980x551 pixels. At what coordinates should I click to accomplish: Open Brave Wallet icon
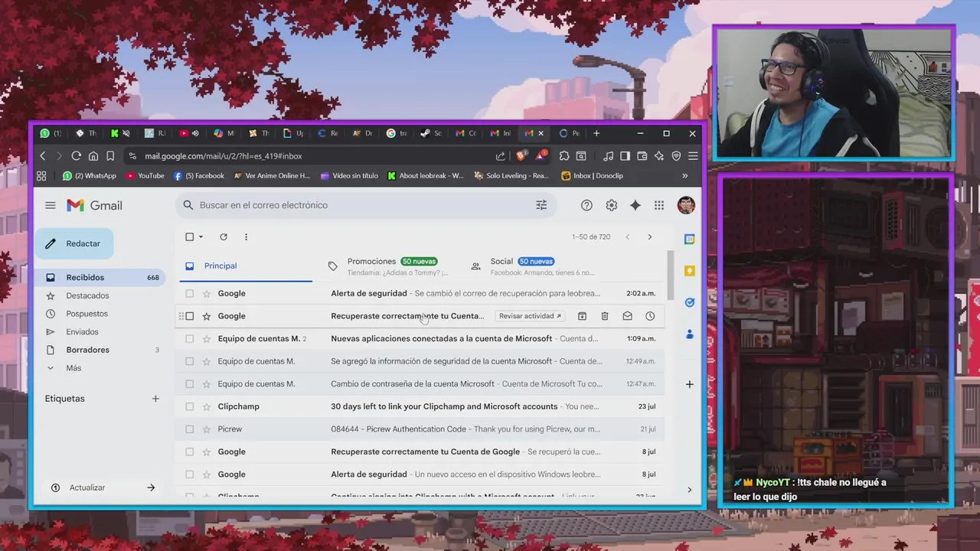point(642,156)
